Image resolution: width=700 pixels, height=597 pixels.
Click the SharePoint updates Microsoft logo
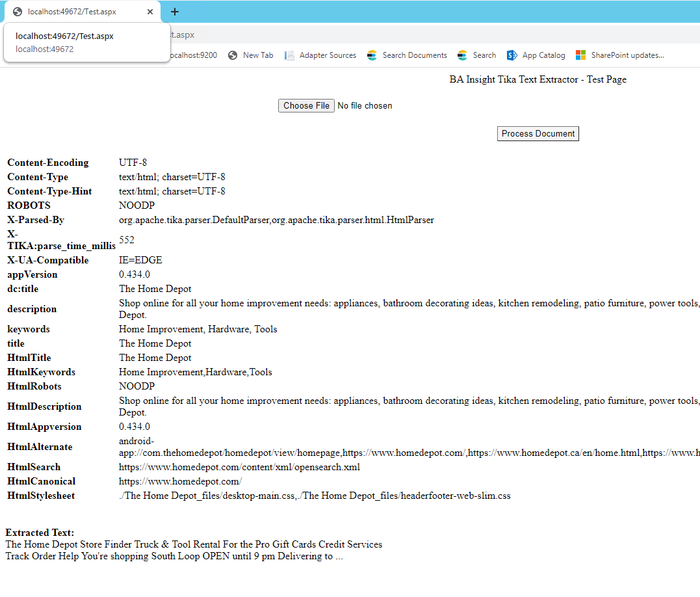580,55
